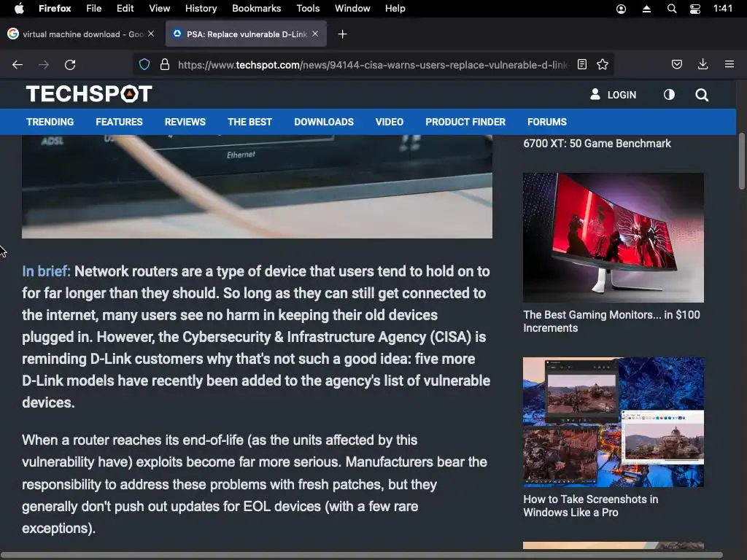Open the TechSpot site search icon
747x560 pixels.
(702, 95)
